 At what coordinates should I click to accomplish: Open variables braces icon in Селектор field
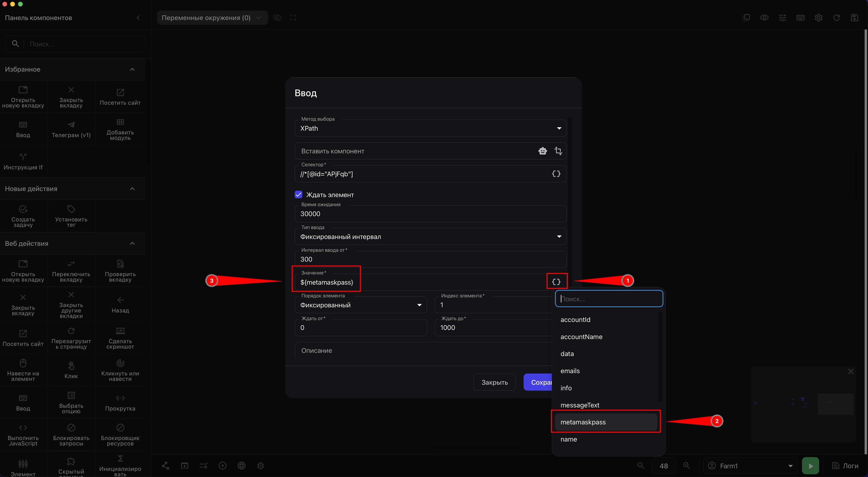(x=556, y=174)
